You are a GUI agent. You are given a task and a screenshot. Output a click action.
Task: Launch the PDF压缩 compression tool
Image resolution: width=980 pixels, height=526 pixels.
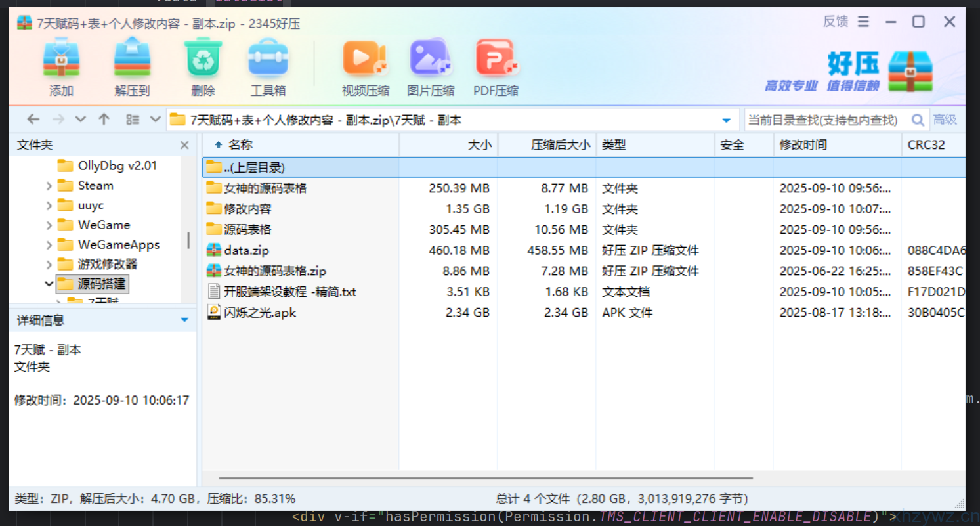[x=496, y=59]
